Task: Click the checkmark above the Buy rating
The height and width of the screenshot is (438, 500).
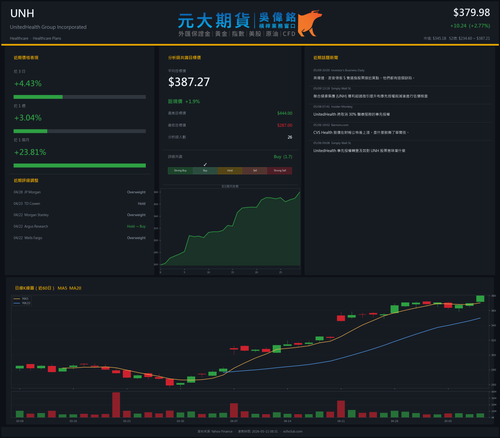Action: point(205,164)
